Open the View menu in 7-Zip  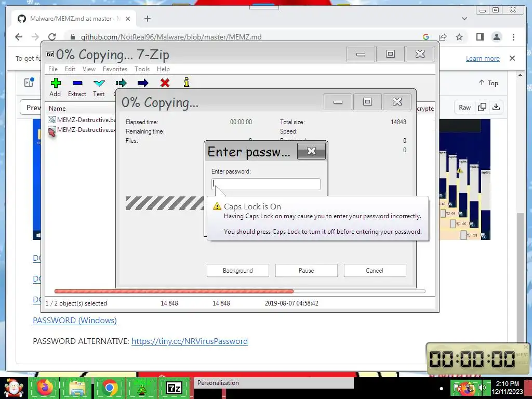[x=89, y=69]
